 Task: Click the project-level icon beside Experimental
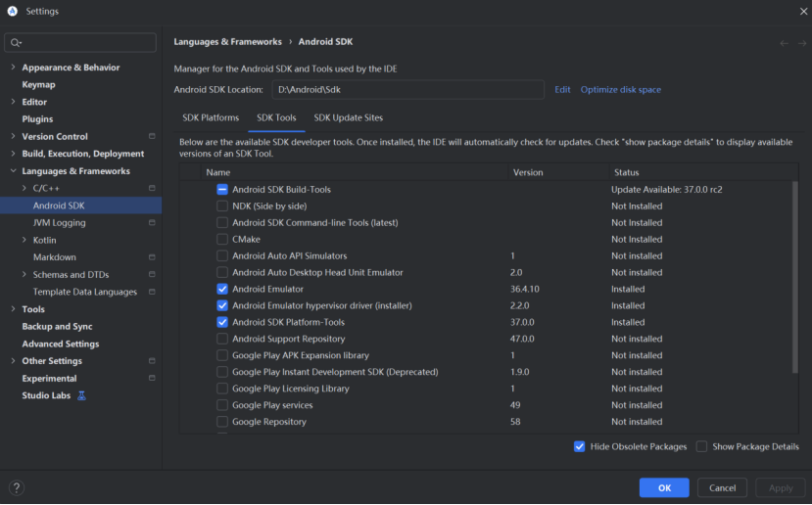[x=152, y=378]
